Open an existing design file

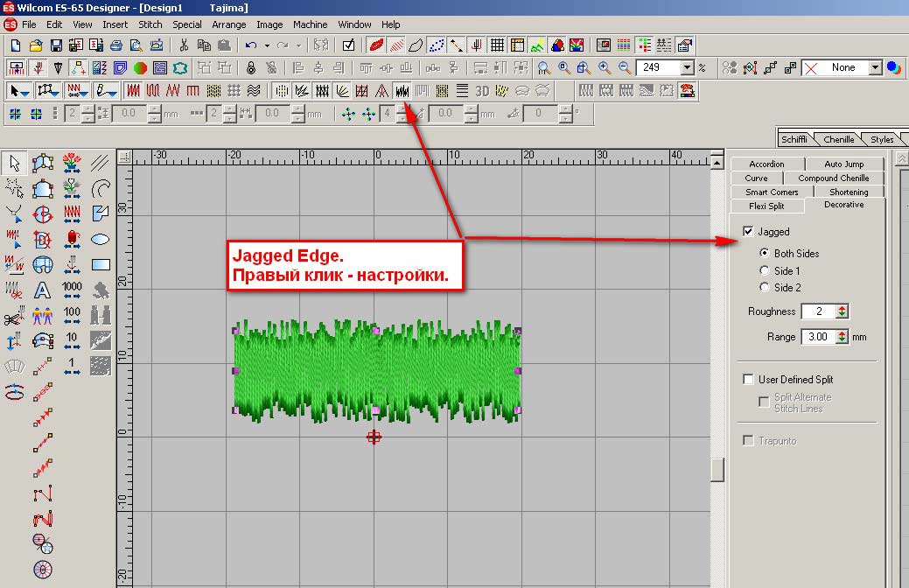pyautogui.click(x=36, y=45)
